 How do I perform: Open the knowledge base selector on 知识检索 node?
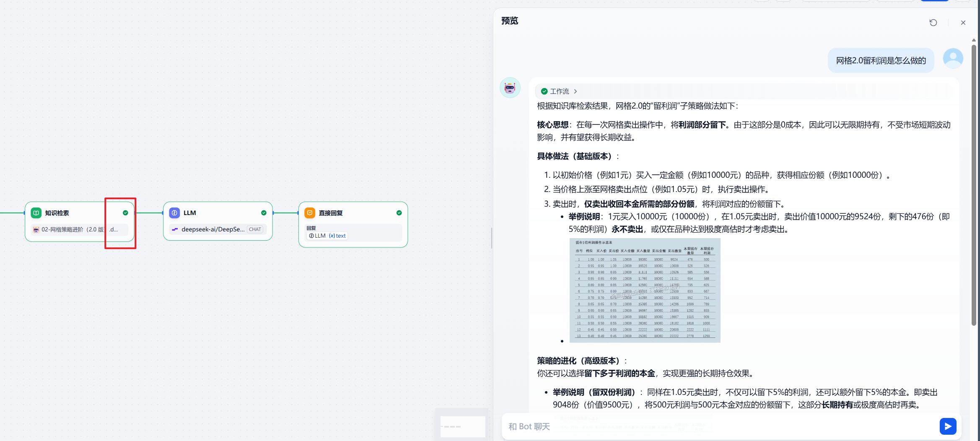click(71, 229)
